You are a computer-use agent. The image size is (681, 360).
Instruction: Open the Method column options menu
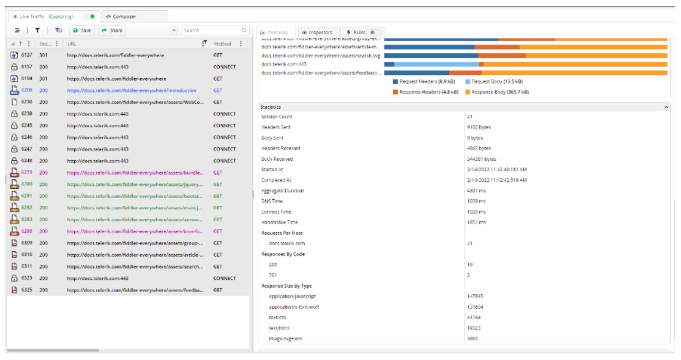241,44
